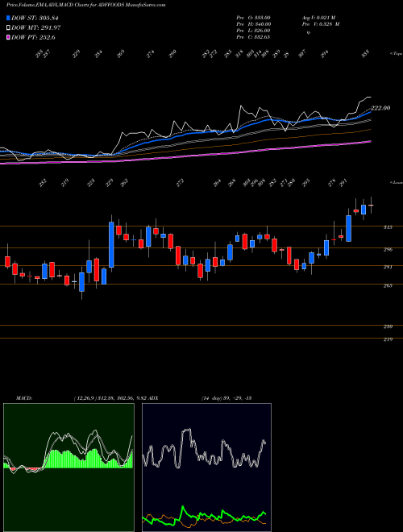Click the Pre O: 333.00 open value

pyautogui.click(x=253, y=18)
